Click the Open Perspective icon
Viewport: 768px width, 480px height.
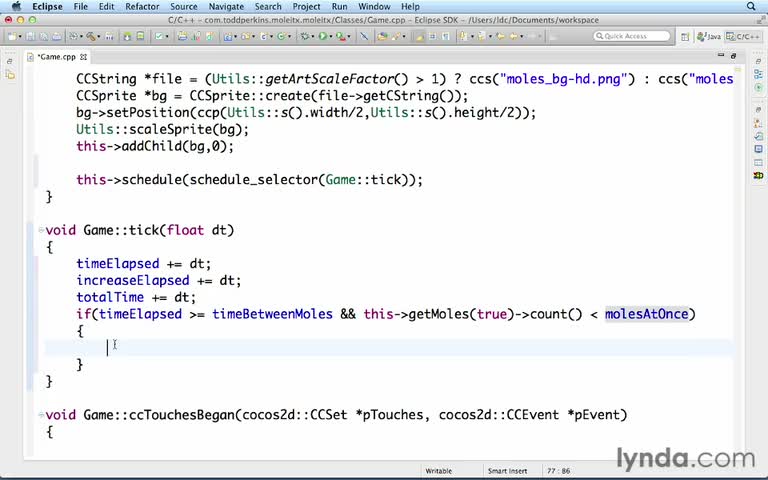click(x=685, y=37)
